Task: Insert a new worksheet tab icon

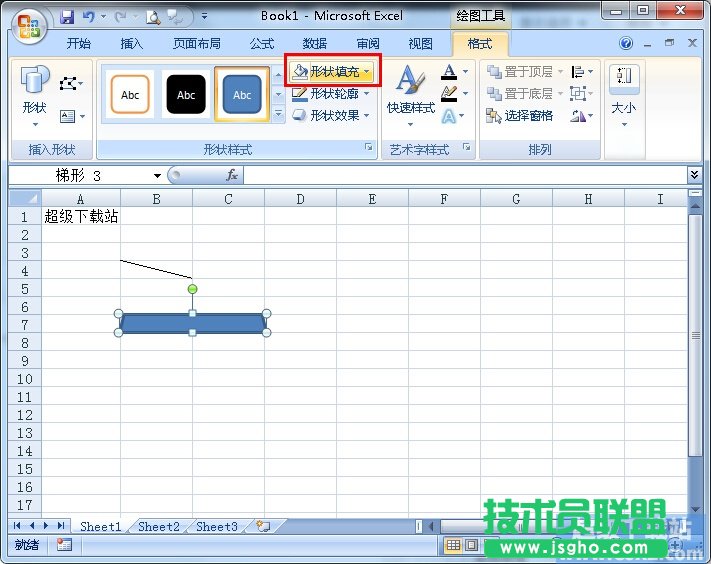Action: tap(262, 526)
